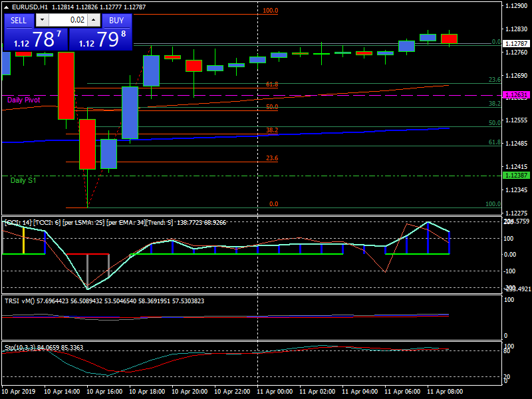The width and height of the screenshot is (532, 399).
Task: Click the Sto(10,3,3) stochastic label
Action: [44, 347]
